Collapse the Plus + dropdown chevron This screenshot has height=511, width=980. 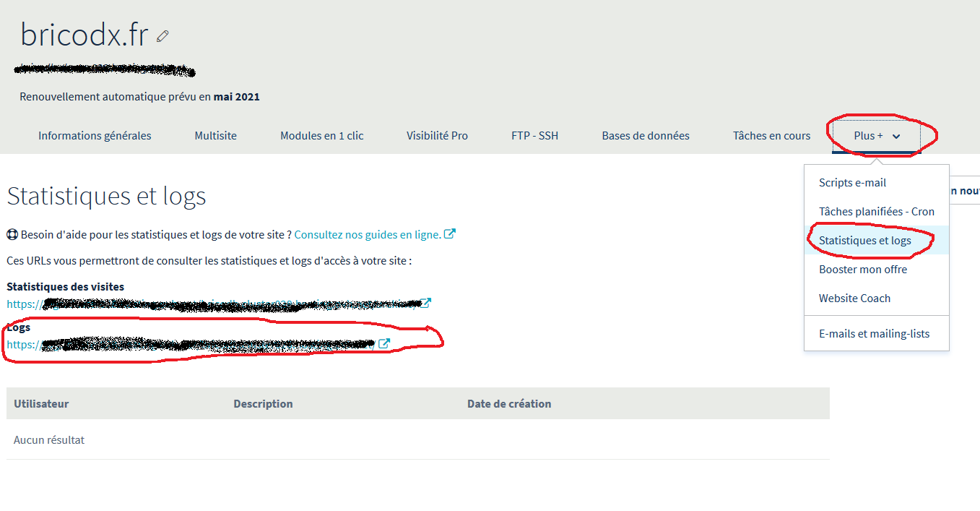pyautogui.click(x=896, y=136)
